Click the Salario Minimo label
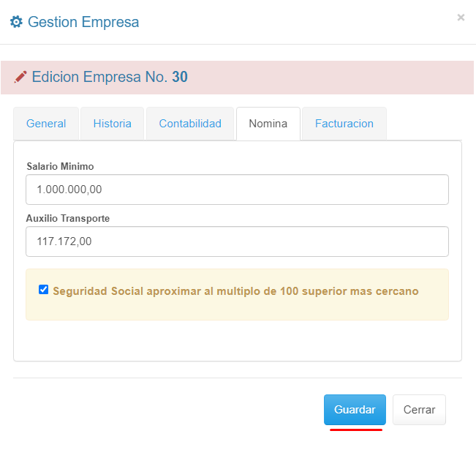 point(60,166)
